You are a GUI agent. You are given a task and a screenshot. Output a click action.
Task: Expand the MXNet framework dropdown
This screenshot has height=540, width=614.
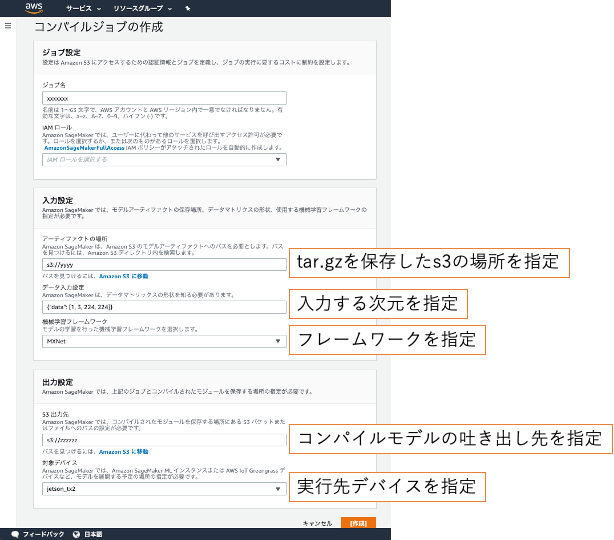tap(164, 341)
